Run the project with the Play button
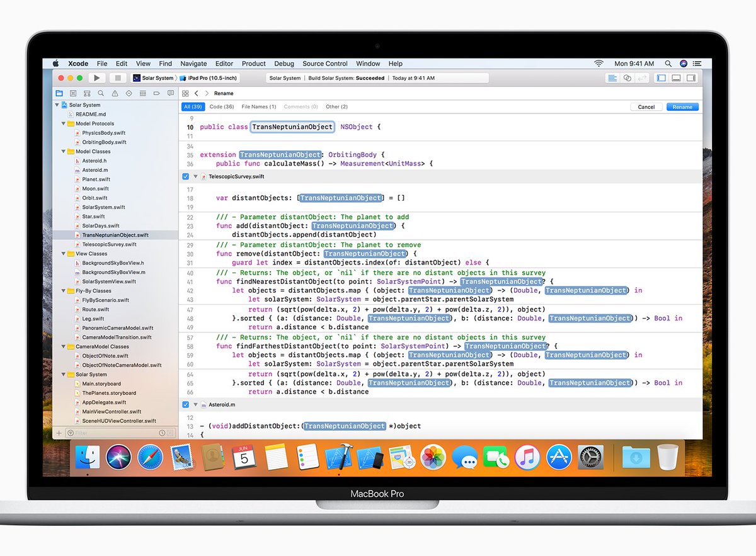Viewport: 756px width, 556px height. click(96, 78)
